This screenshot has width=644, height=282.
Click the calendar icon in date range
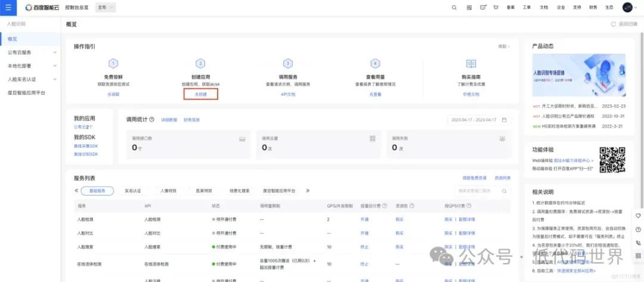(504, 120)
